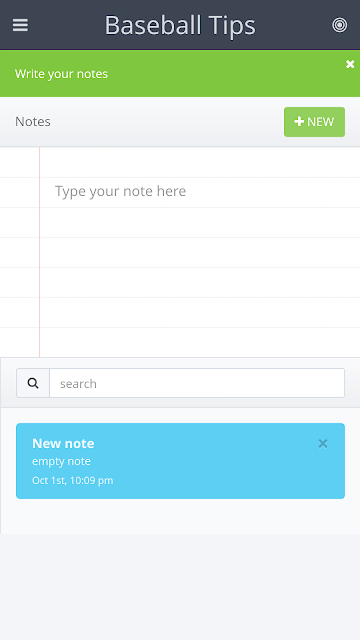Delete the 'New note' card using its X
Viewport: 360px width, 640px height.
pos(323,444)
